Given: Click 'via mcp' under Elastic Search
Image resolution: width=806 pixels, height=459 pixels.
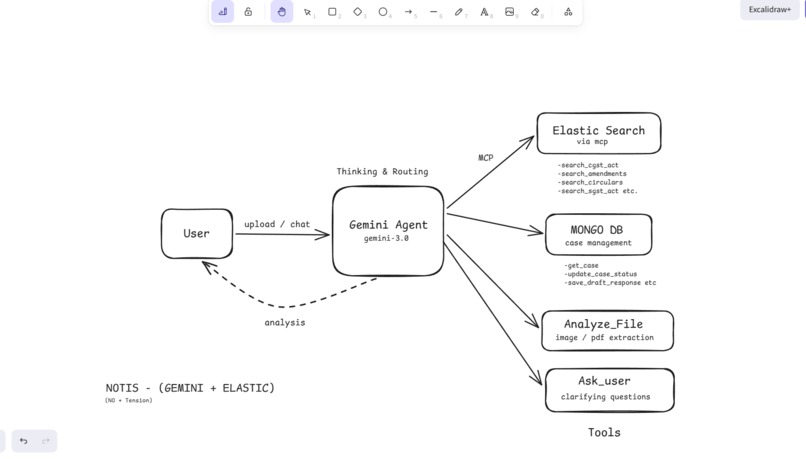Looking at the screenshot, I should point(592,142).
